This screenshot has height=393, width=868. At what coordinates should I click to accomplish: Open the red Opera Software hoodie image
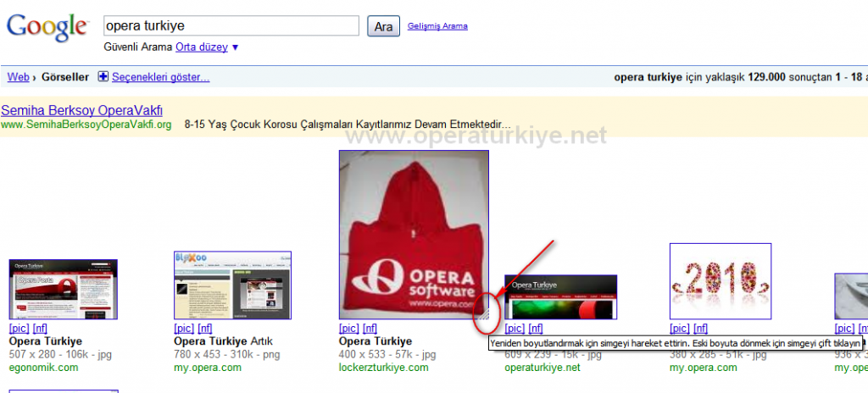point(414,235)
